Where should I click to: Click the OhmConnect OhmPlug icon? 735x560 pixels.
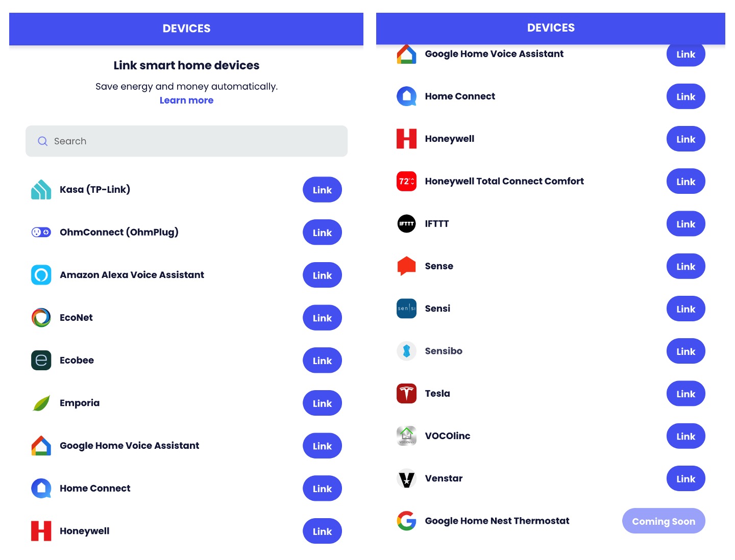41,233
